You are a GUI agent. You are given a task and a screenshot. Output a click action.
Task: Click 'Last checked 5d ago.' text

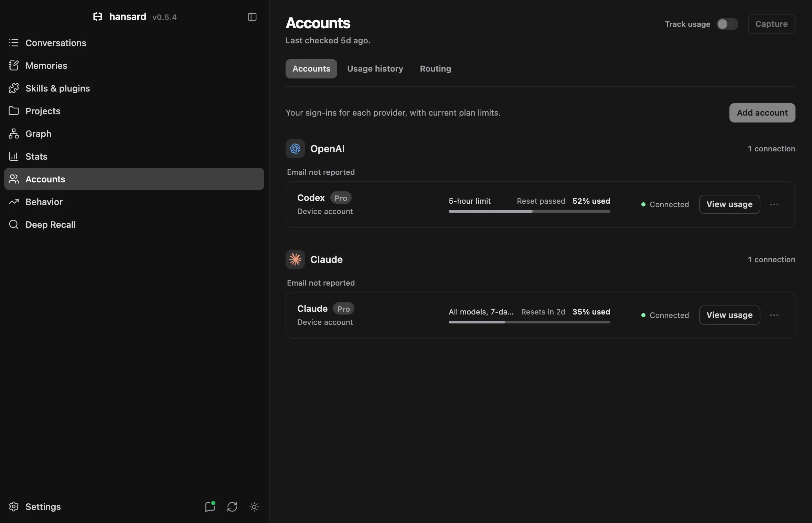328,41
